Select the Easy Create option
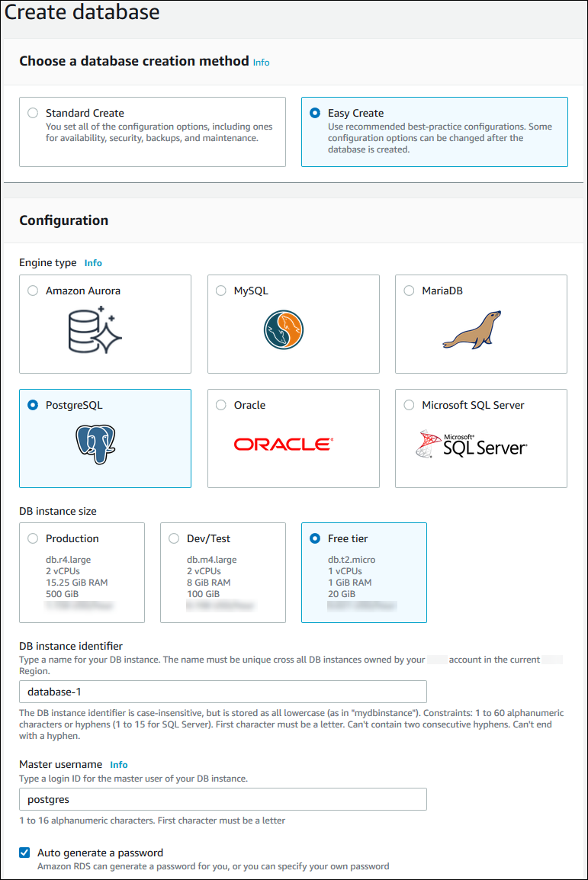Viewport: 588px width, 880px height. pyautogui.click(x=315, y=113)
